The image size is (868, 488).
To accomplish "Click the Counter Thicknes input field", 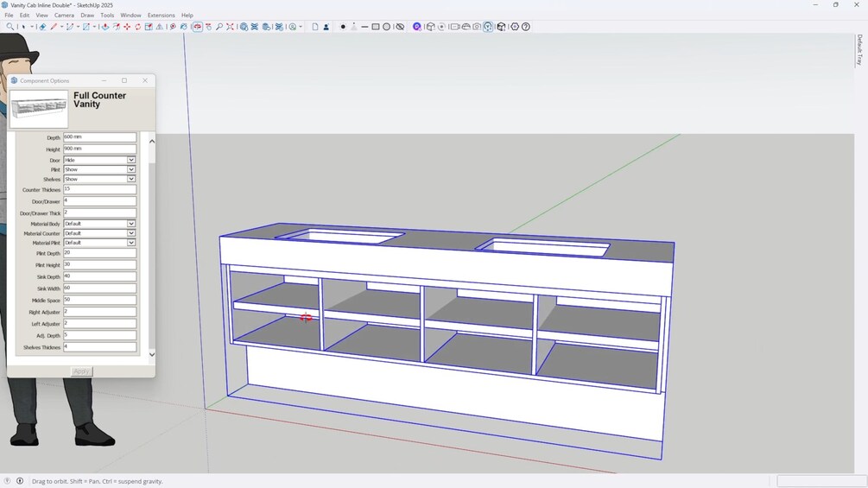I will click(99, 189).
